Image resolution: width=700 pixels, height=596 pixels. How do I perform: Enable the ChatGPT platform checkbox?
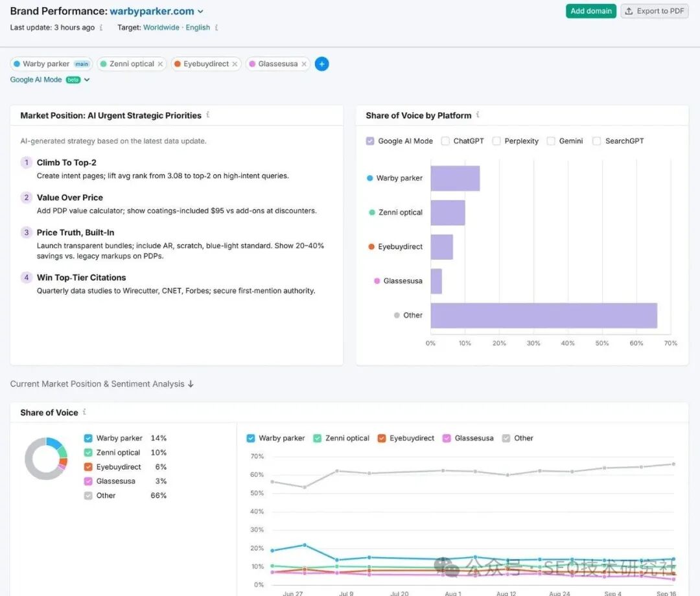point(445,141)
